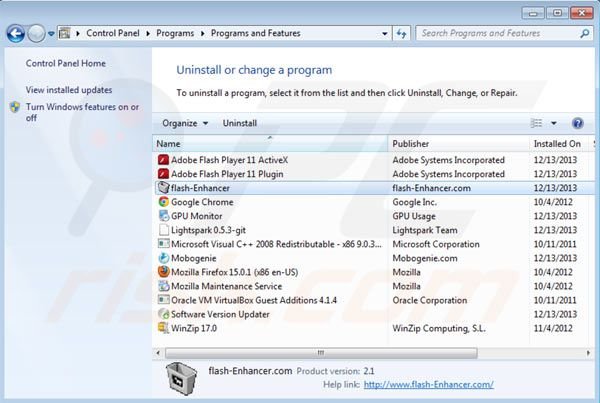
Task: Select Programs breadcrumb
Action: pos(175,33)
